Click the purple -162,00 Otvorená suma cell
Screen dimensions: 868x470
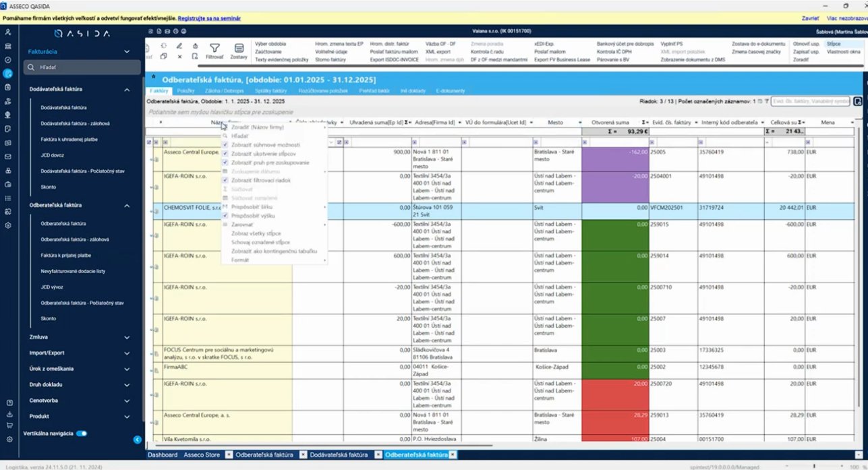pyautogui.click(x=615, y=159)
